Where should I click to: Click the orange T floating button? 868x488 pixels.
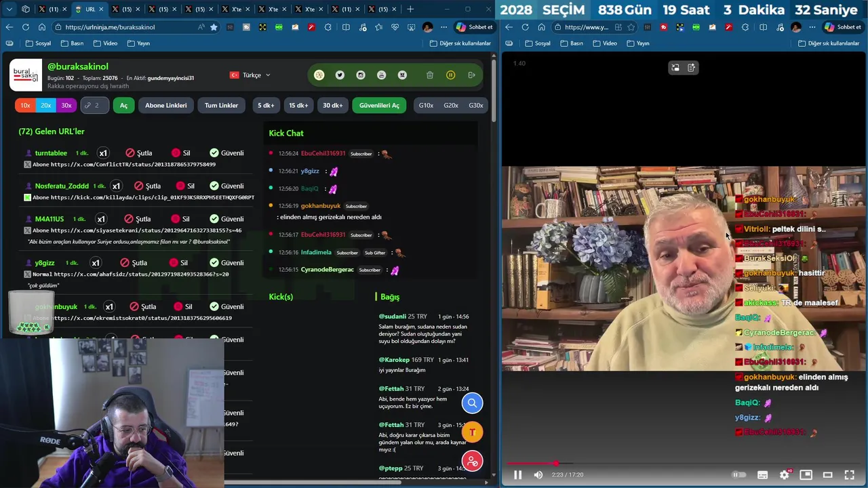pyautogui.click(x=473, y=432)
